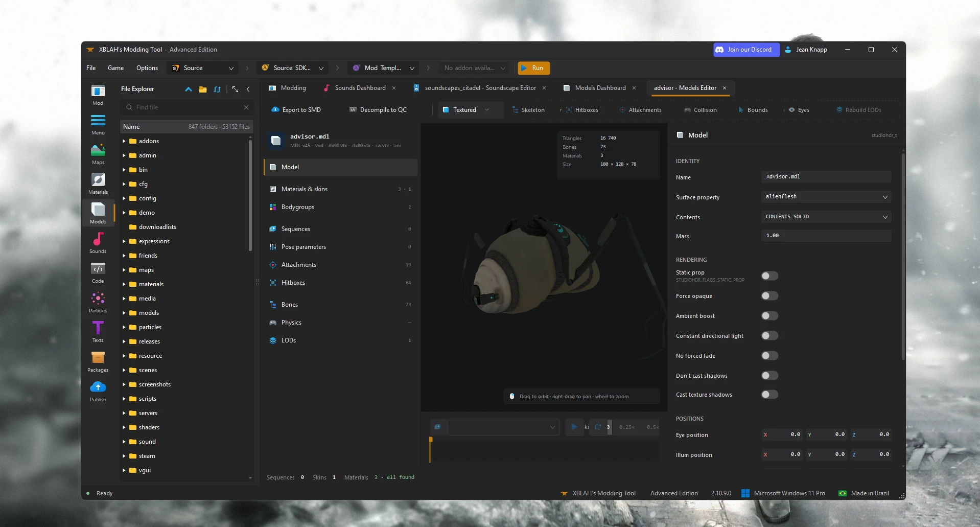Toggle Eyes display in viewport toolbar
This screenshot has height=527, width=980.
tap(799, 110)
